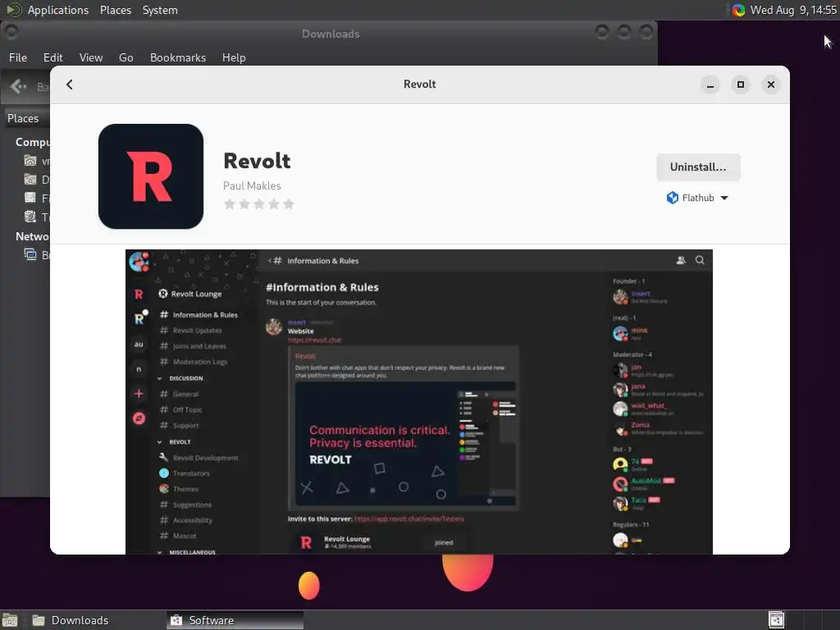The image size is (840, 630).
Task: Open the Help menu in Downloads window
Action: [234, 57]
